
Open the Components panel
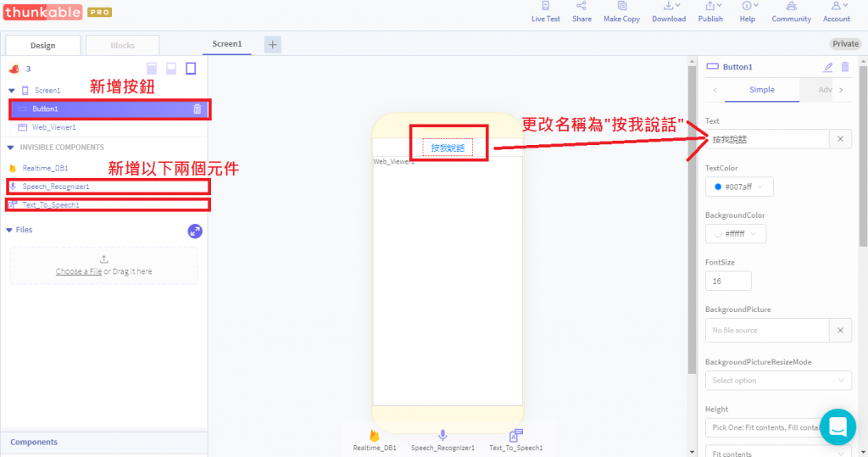click(x=103, y=442)
